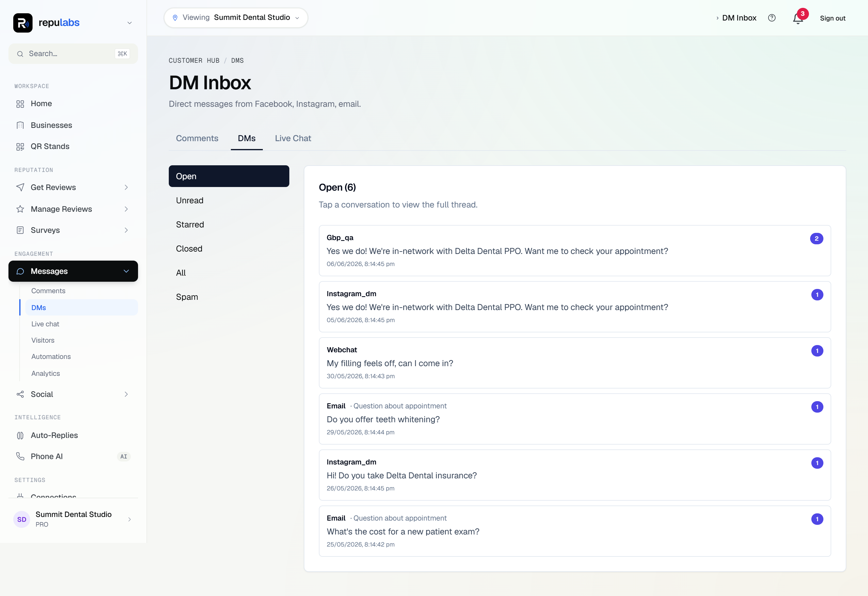868x596 pixels.
Task: Click the unread badge on the teeth whitening email
Action: click(817, 407)
